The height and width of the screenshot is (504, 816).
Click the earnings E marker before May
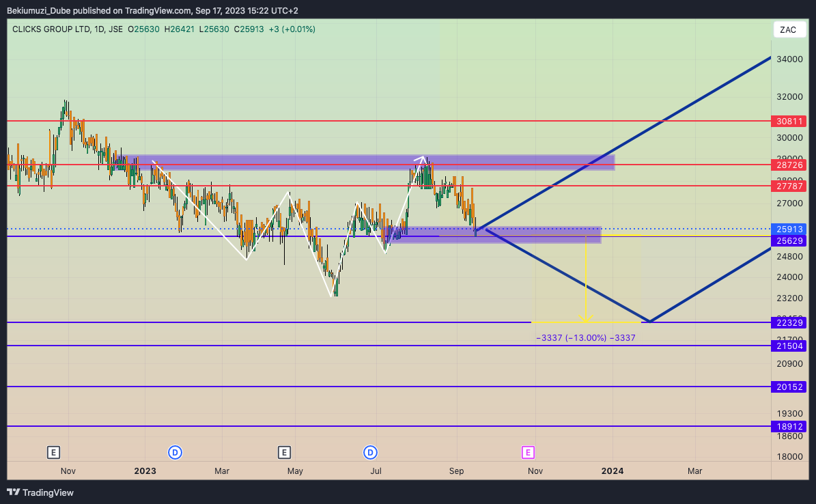pos(284,453)
